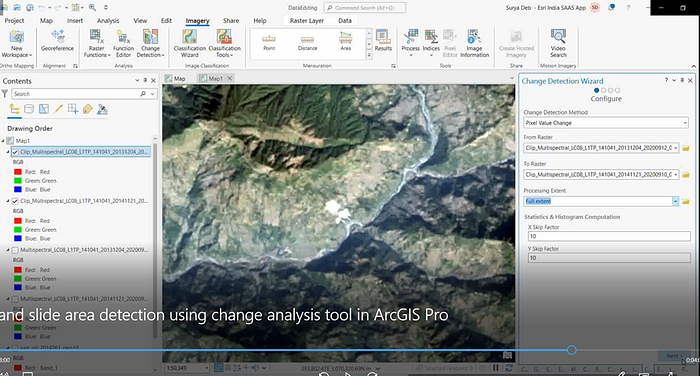This screenshot has height=376, width=700.
Task: Click the X Skip Factor input field
Action: pyautogui.click(x=609, y=236)
